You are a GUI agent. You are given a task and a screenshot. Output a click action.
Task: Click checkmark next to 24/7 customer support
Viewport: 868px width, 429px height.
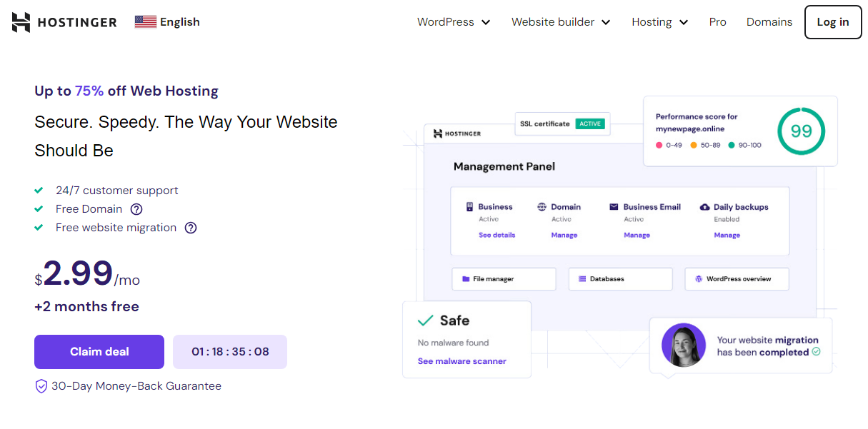39,191
